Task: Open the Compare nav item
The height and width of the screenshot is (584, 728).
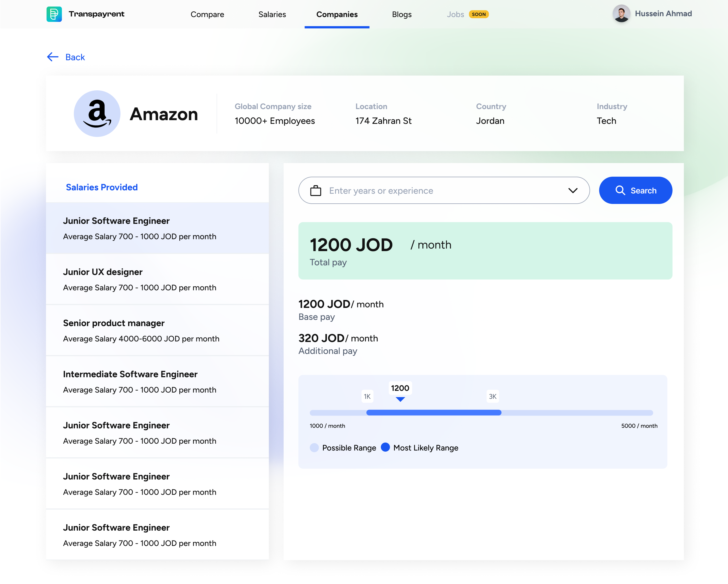Action: [207, 14]
